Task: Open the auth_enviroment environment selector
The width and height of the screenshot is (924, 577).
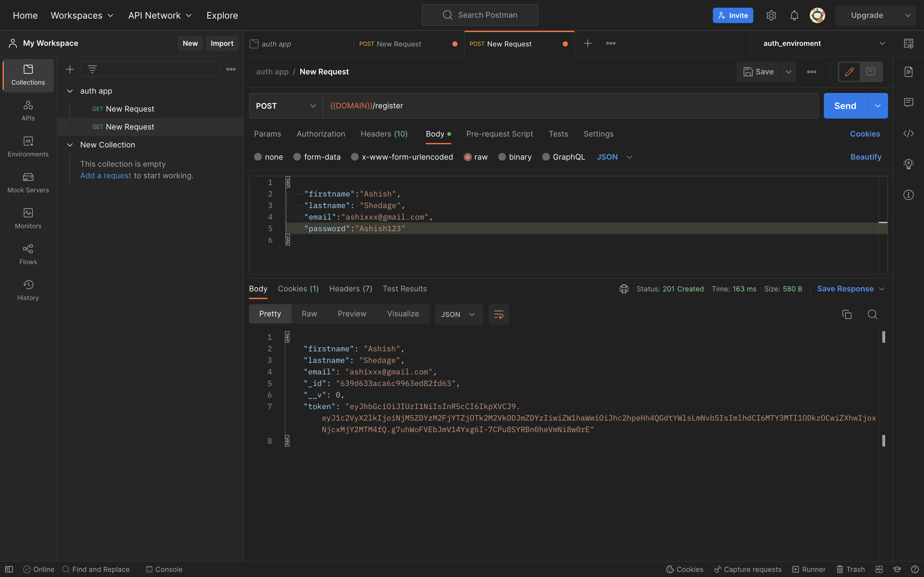Action: (x=820, y=43)
